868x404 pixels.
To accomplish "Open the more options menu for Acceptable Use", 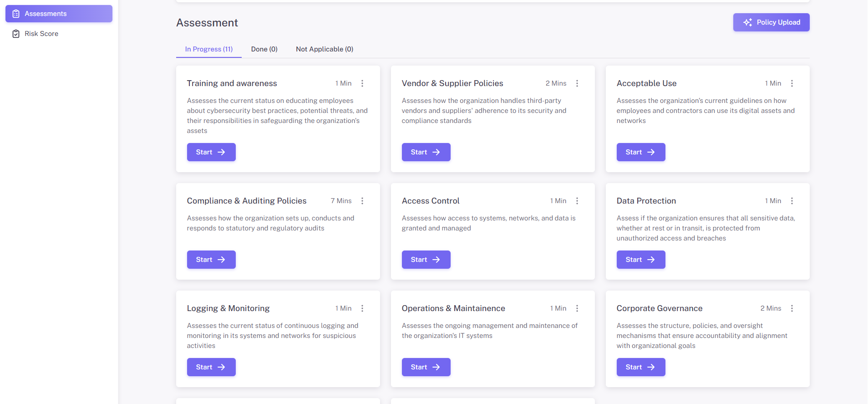I will [792, 83].
